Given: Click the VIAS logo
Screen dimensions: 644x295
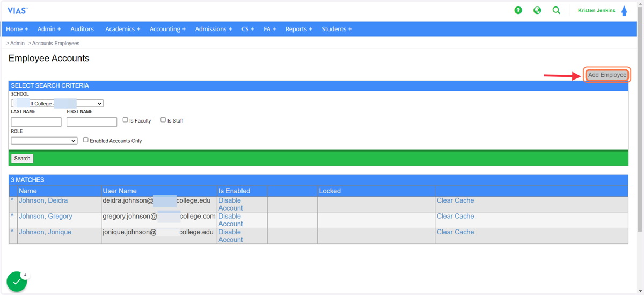Looking at the screenshot, I should [x=17, y=10].
